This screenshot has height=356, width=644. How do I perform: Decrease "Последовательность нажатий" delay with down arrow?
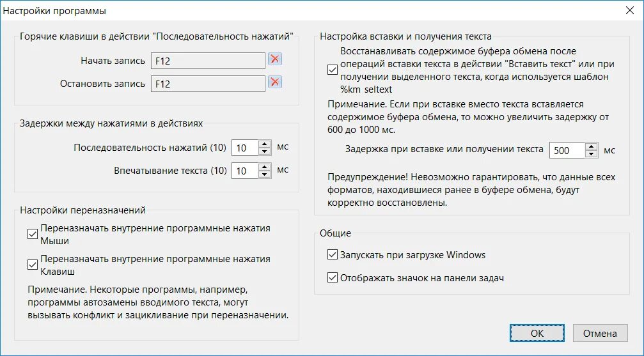[x=265, y=151]
